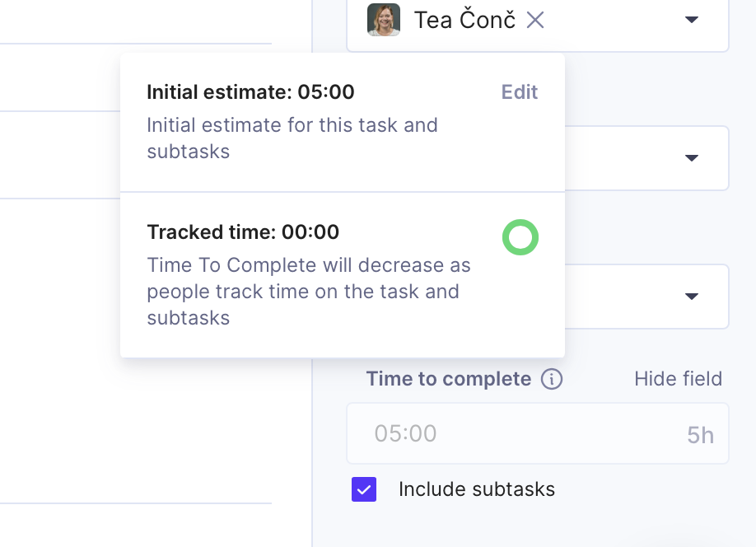Screen dimensions: 756x547
Task: Click the green tracked time progress ring
Action: click(x=520, y=237)
